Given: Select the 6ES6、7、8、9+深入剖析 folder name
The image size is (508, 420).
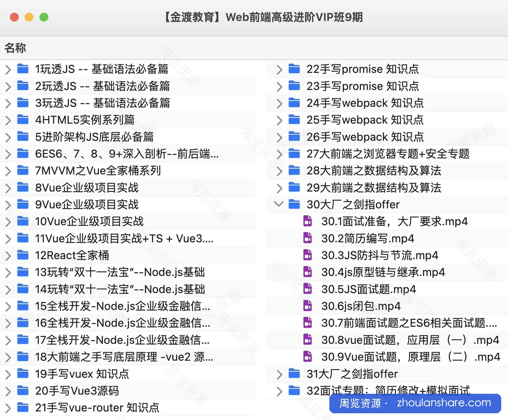Looking at the screenshot, I should click(127, 154).
